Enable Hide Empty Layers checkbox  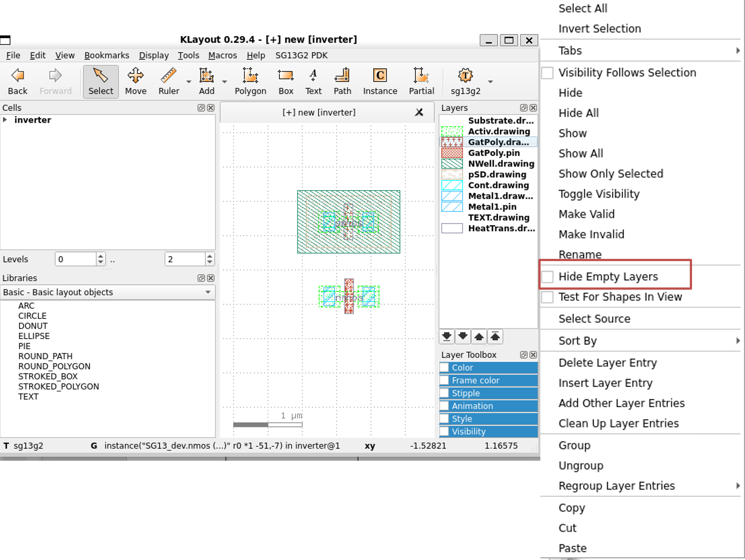click(x=548, y=277)
